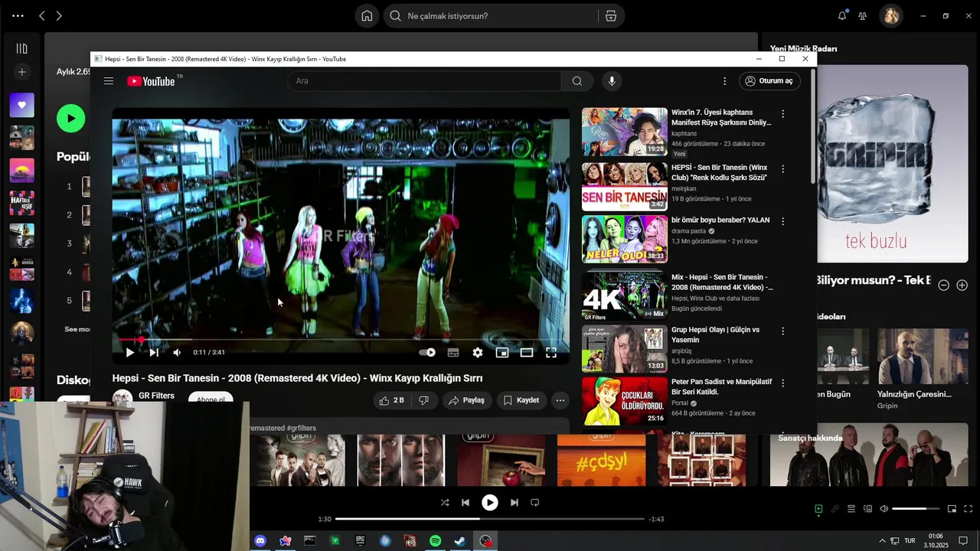
Task: Open the YouTube hamburger guide menu
Action: coord(109,81)
